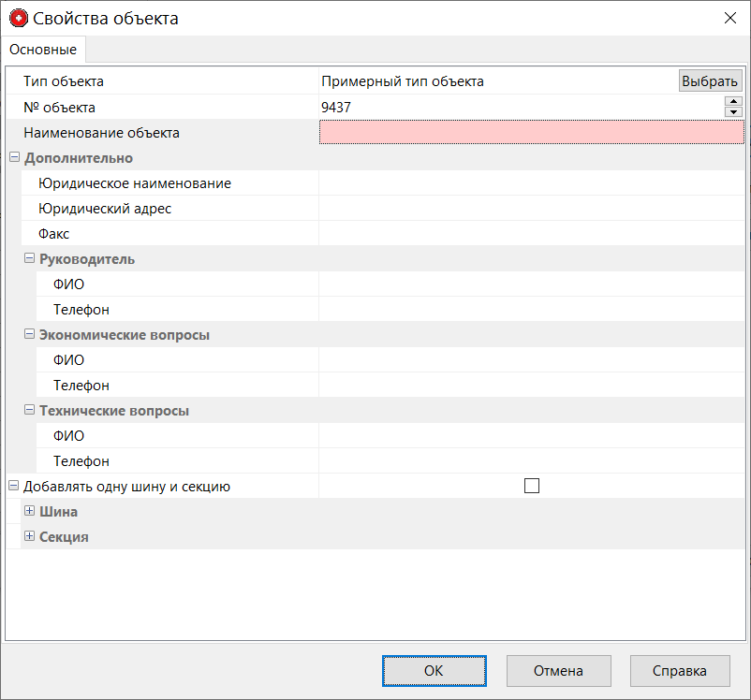Open help via Справка button

pyautogui.click(x=680, y=670)
